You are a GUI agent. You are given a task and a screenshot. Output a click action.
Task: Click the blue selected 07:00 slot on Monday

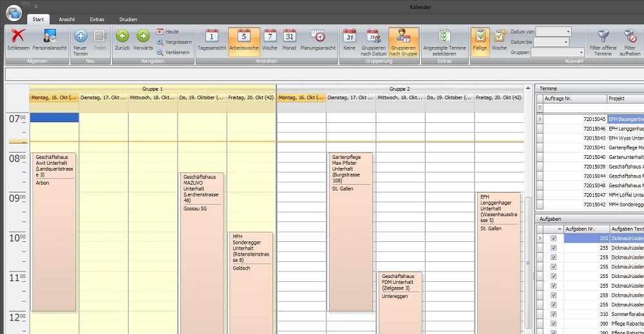(54, 118)
